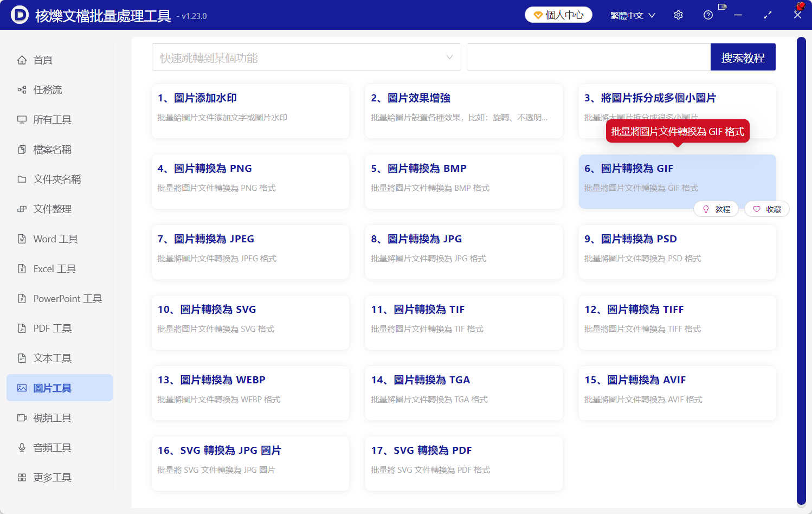Click the tutorial search input field
This screenshot has height=514, width=812.
point(589,57)
